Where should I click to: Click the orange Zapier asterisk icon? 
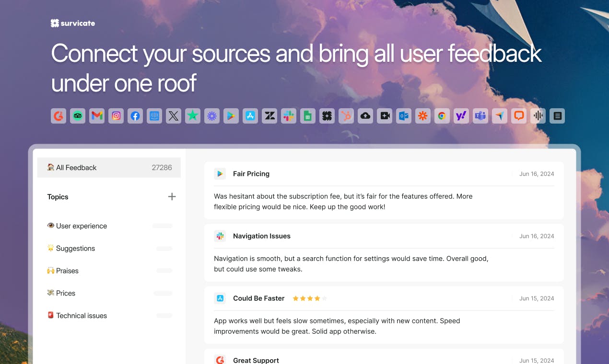pos(423,116)
